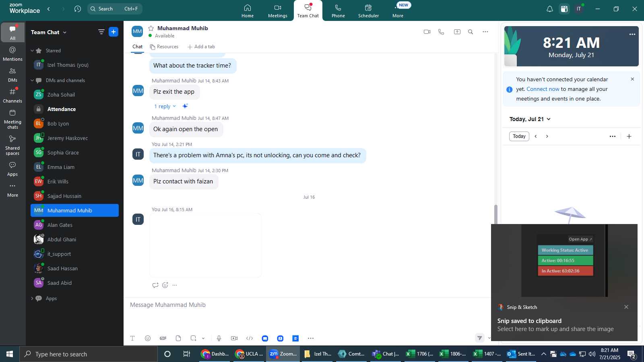Screen dimensions: 644x362
Task: Open the Today, Jul 21 date dropdown
Action: coord(530,119)
